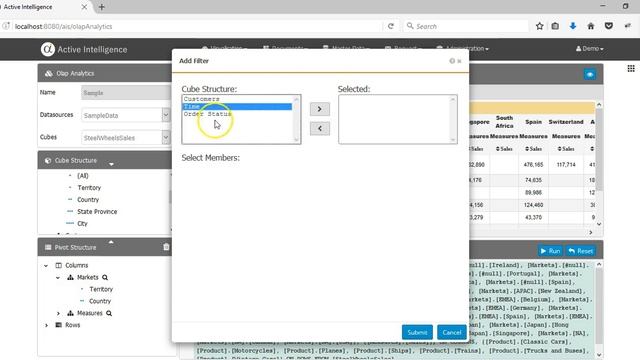Select Territory under Markets in Pivot Structure
This screenshot has width=640, height=360.
pos(101,289)
